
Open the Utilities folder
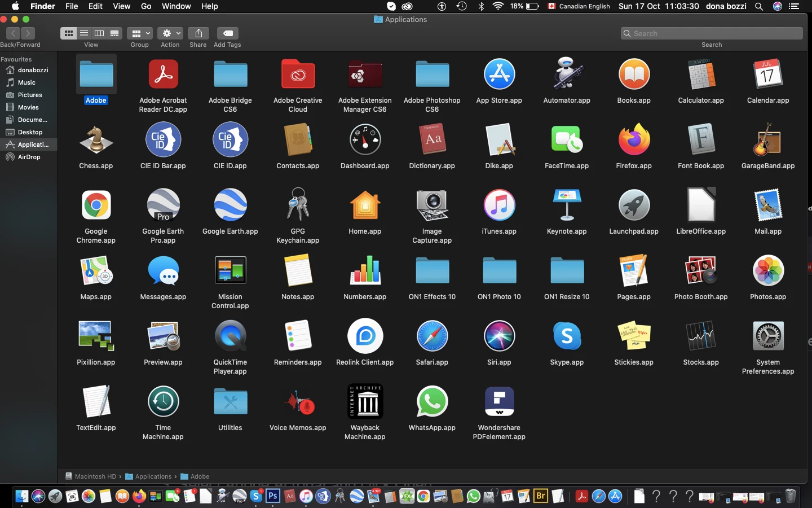point(230,401)
